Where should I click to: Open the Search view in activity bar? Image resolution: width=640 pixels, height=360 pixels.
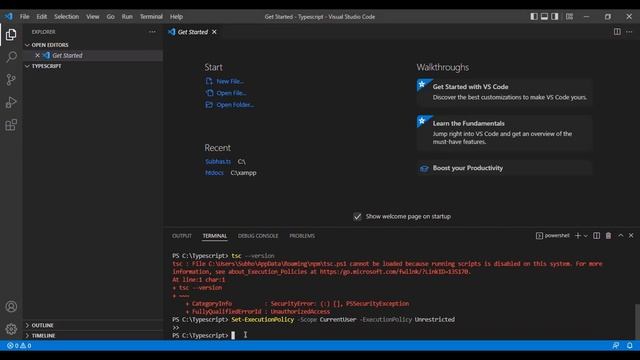tap(11, 57)
